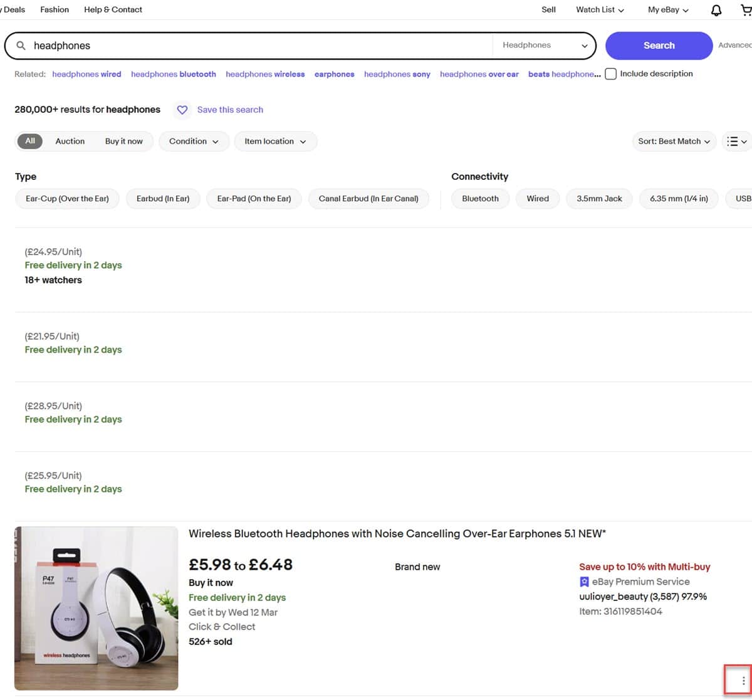Screen dimensions: 752x700
Task: Click the Brand new condition text
Action: (417, 567)
